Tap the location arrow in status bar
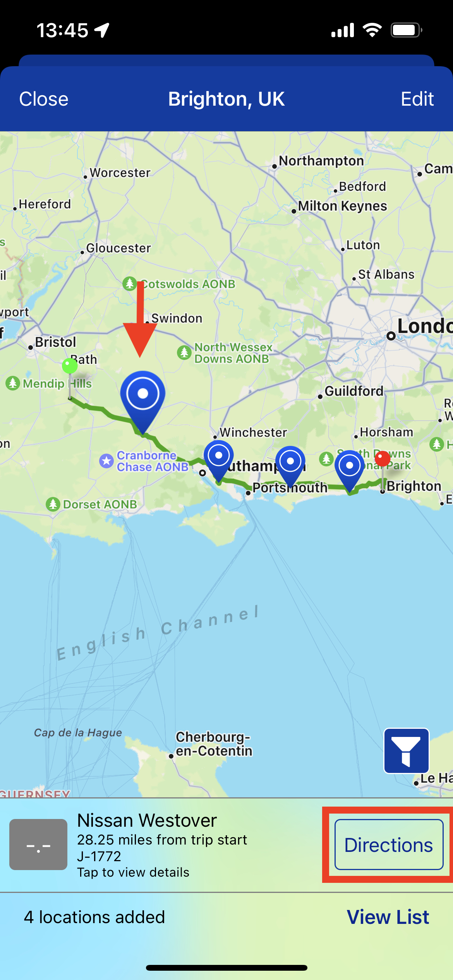The width and height of the screenshot is (453, 980). point(102,30)
